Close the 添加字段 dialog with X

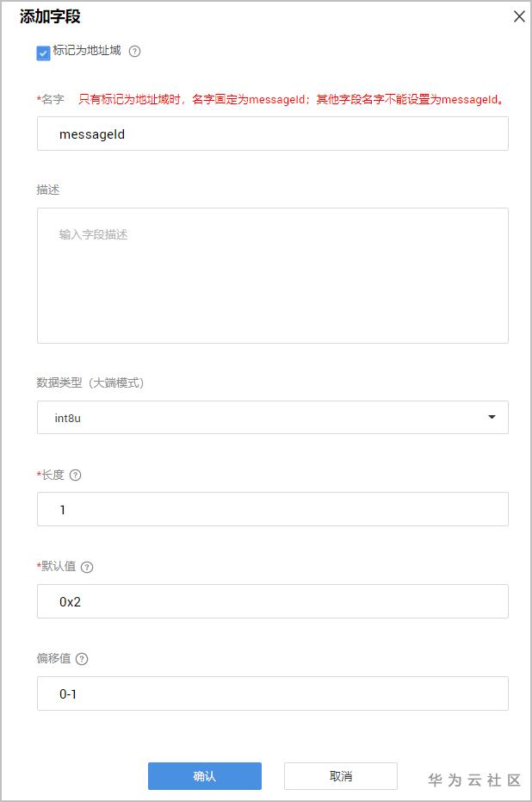pyautogui.click(x=519, y=16)
